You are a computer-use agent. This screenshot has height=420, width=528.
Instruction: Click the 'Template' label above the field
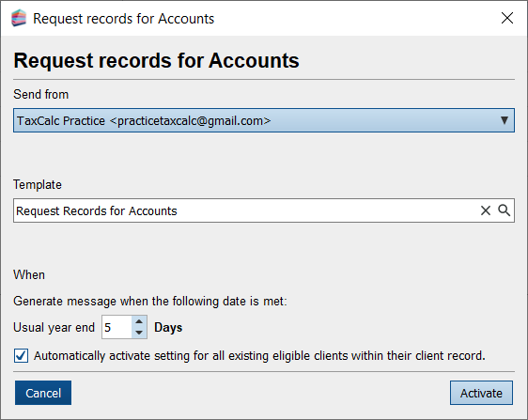(38, 184)
